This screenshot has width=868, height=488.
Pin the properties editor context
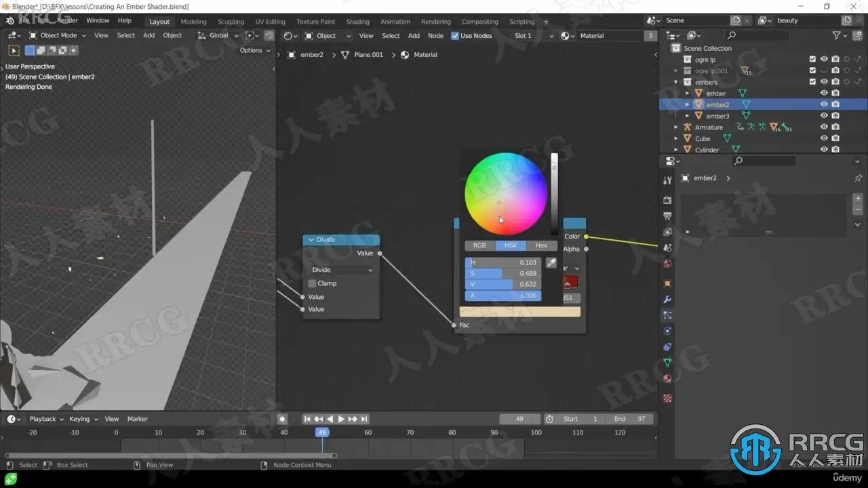click(858, 178)
